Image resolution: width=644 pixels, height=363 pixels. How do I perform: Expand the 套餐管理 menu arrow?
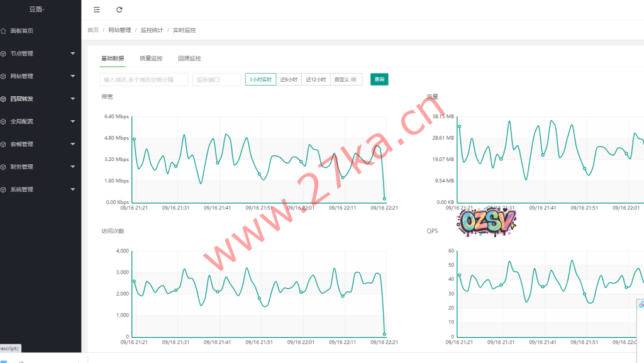tap(73, 144)
